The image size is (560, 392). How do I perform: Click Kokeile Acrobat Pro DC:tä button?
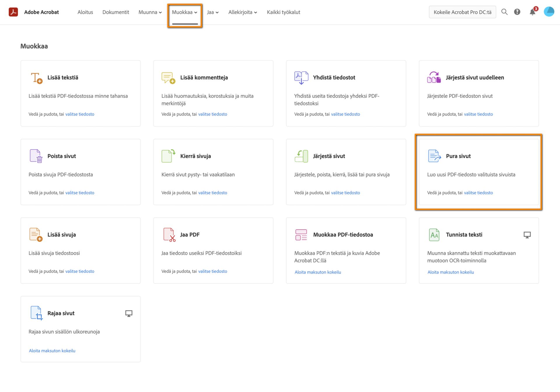[x=462, y=12]
